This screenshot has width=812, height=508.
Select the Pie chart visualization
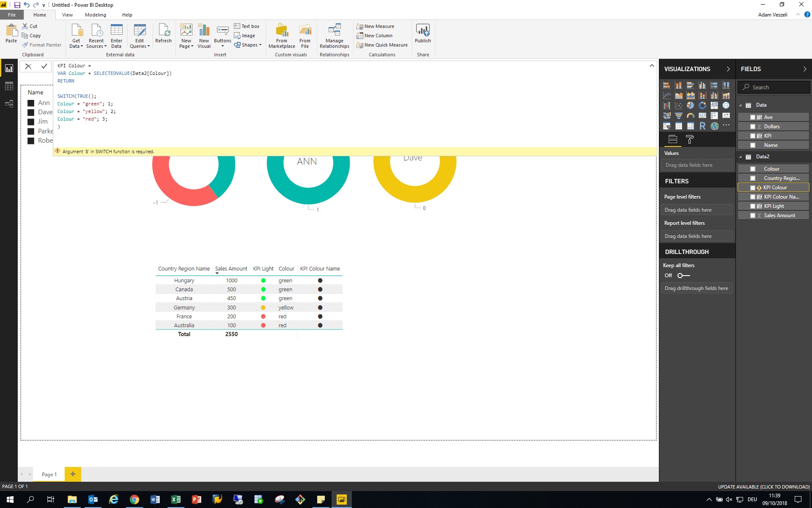(690, 105)
